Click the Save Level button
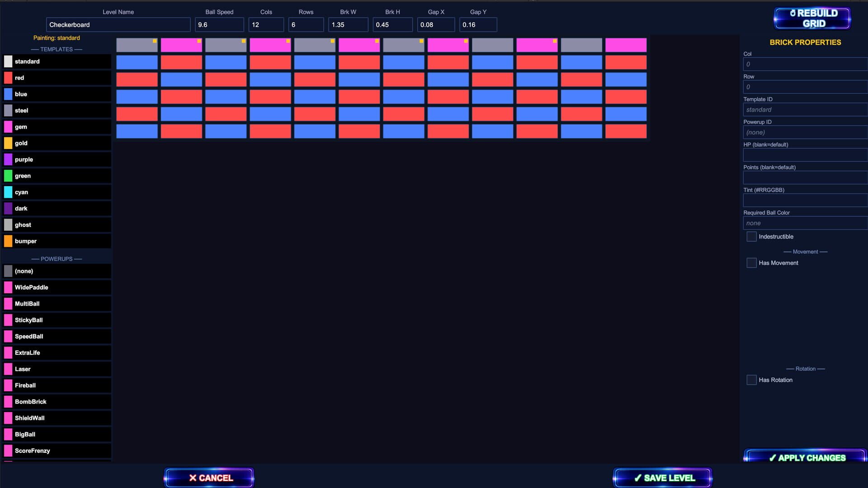This screenshot has height=488, width=868. tap(662, 477)
